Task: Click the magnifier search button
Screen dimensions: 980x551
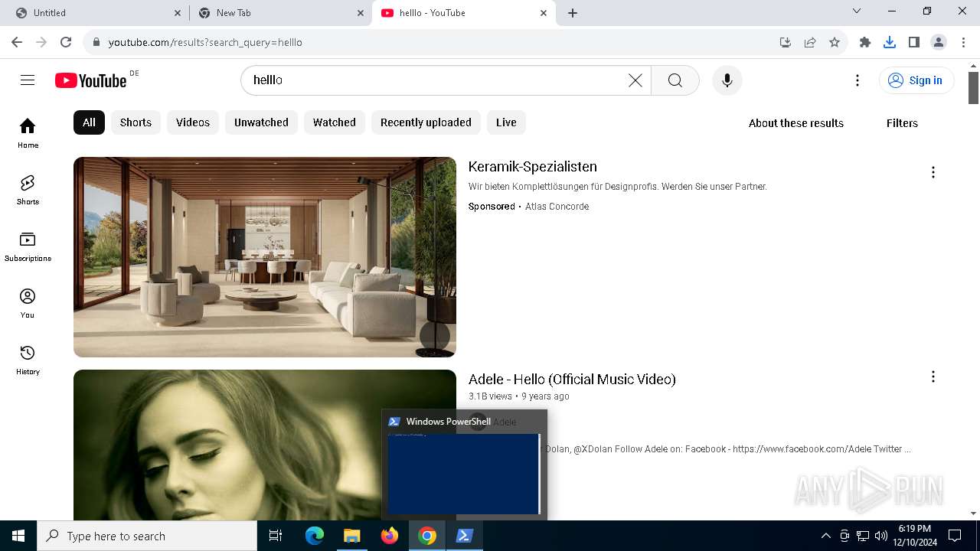Action: click(x=675, y=80)
